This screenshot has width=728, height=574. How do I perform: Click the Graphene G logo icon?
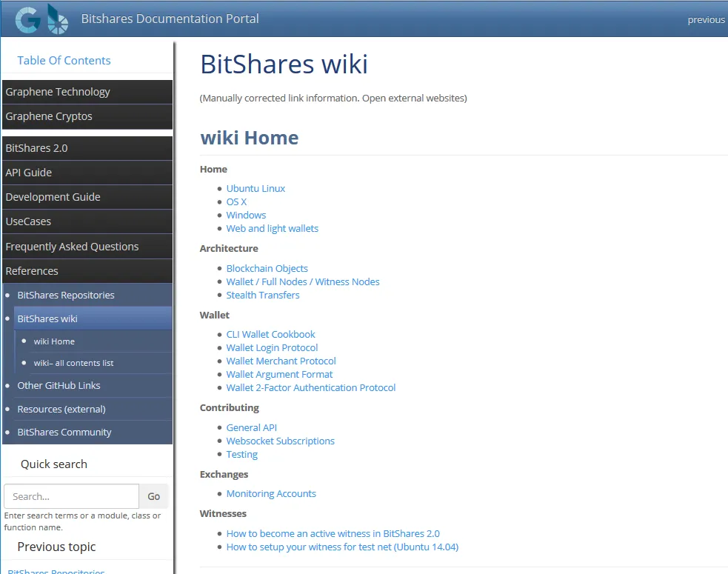[x=28, y=20]
